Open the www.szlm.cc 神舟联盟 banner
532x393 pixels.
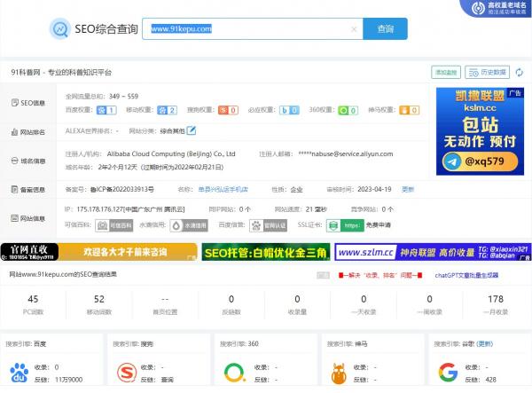coord(433,252)
